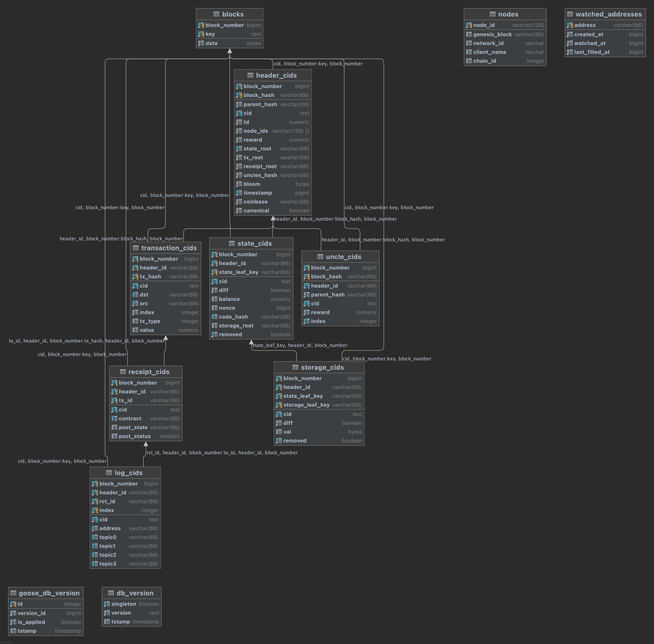Click relation label starting with state_leaf_key, header_id
Image resolution: width=654 pixels, height=644 pixels.
[300, 345]
